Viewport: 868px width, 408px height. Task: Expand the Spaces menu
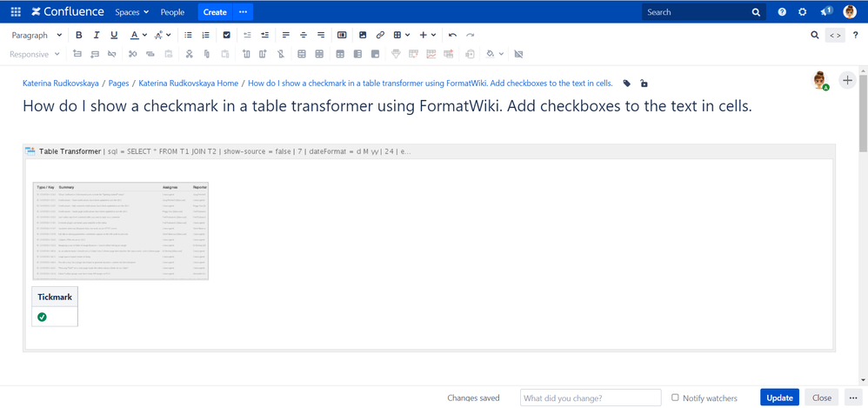tap(131, 11)
